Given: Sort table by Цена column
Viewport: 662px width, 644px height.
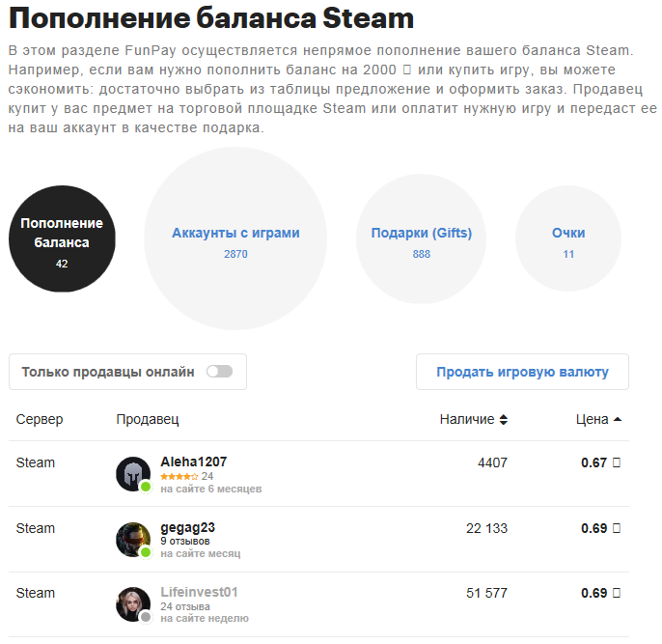Looking at the screenshot, I should pos(598,419).
